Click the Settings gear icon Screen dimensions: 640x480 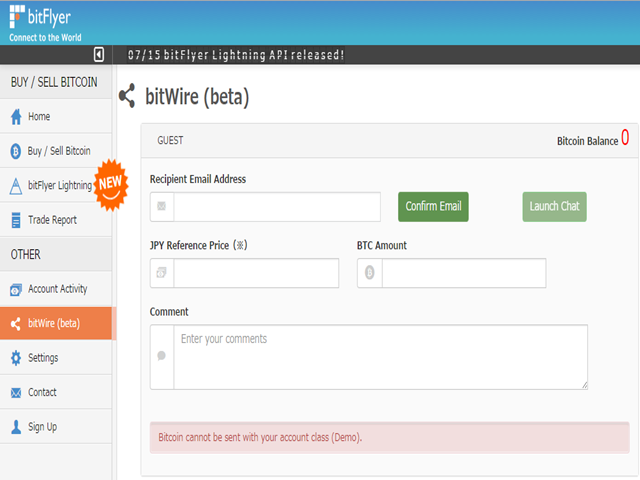(x=15, y=358)
